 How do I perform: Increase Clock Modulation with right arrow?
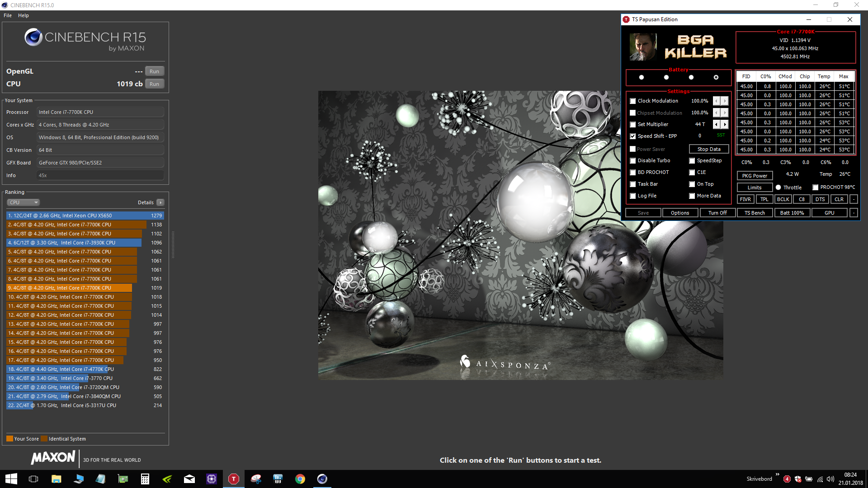(725, 101)
